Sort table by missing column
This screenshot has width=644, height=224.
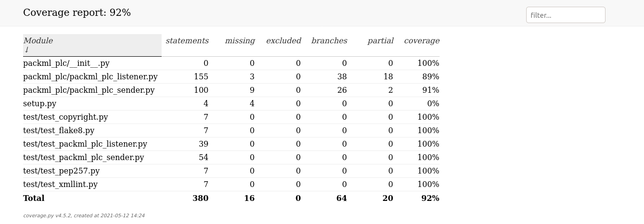[x=240, y=41]
